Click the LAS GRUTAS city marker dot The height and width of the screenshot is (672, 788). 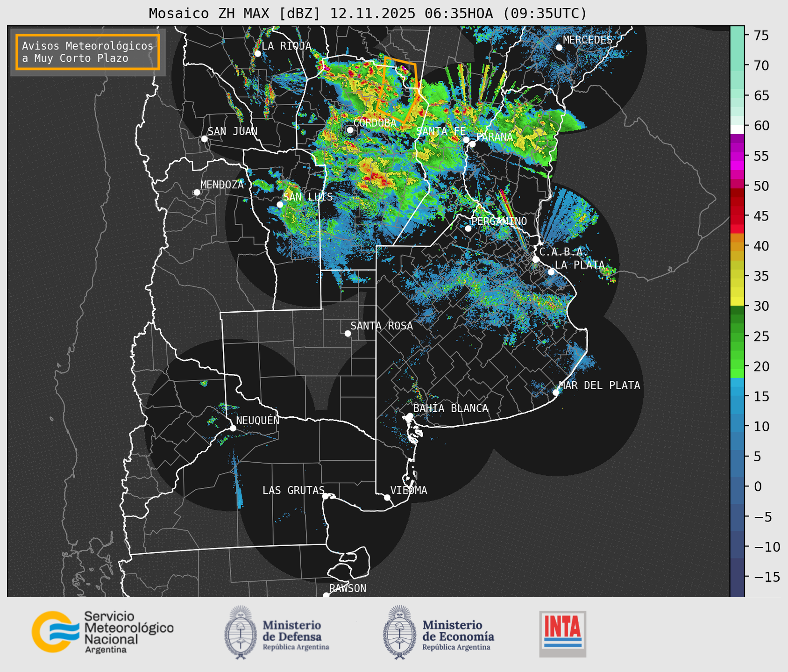[x=326, y=496]
